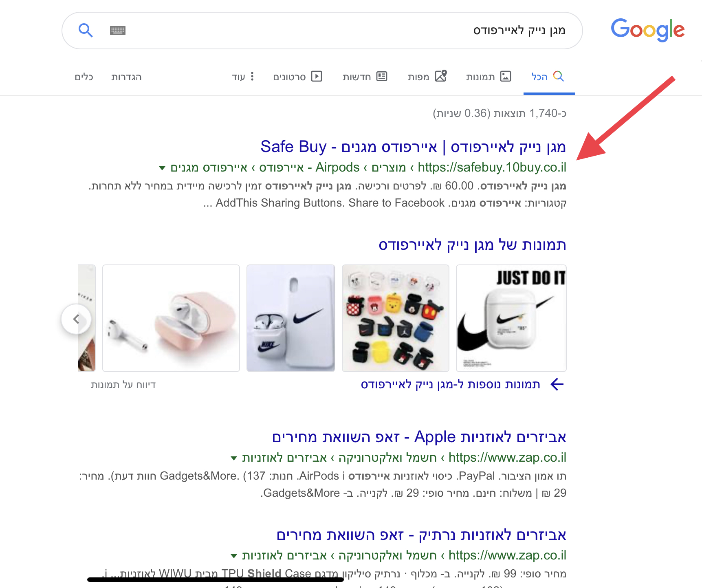Click the דיווח על תמונות report link

click(x=123, y=385)
